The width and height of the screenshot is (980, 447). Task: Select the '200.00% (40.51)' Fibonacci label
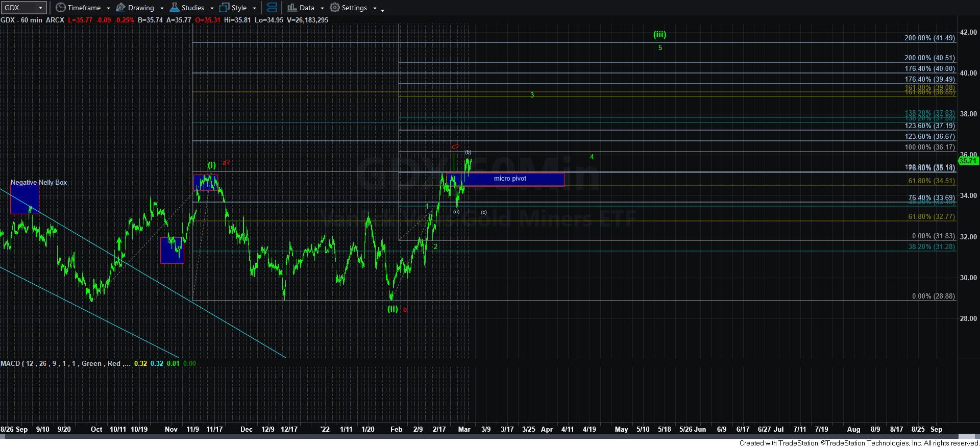pyautogui.click(x=929, y=58)
